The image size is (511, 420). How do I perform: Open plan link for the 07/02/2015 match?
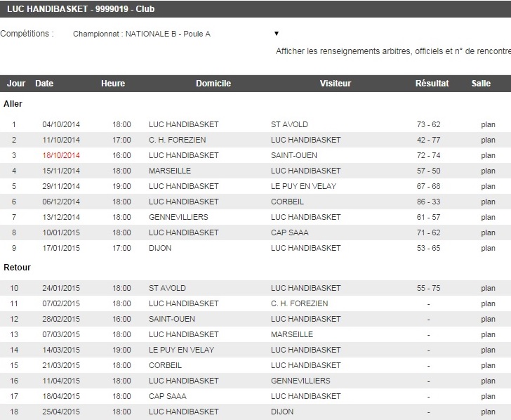tap(489, 303)
